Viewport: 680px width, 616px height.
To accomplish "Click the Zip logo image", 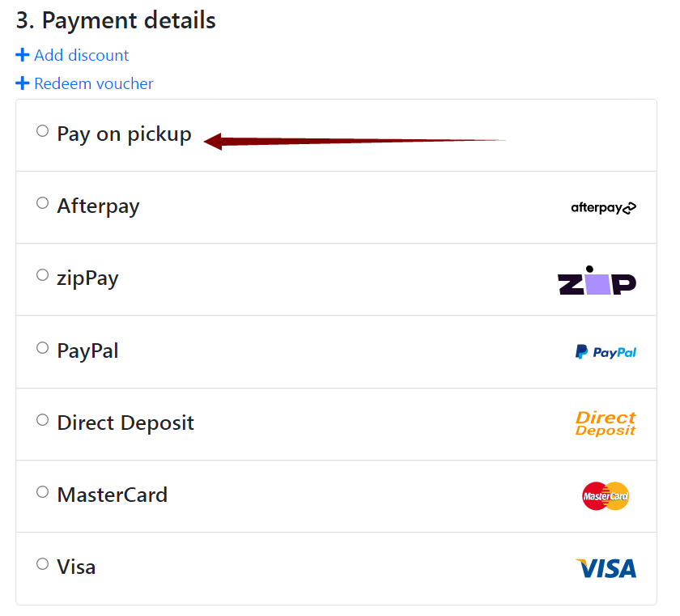I will click(x=597, y=280).
